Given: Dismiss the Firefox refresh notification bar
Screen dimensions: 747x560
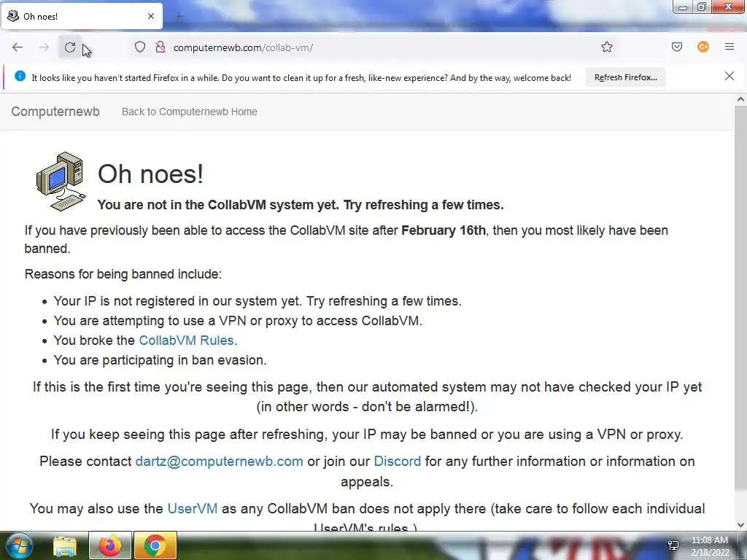Looking at the screenshot, I should [x=729, y=76].
